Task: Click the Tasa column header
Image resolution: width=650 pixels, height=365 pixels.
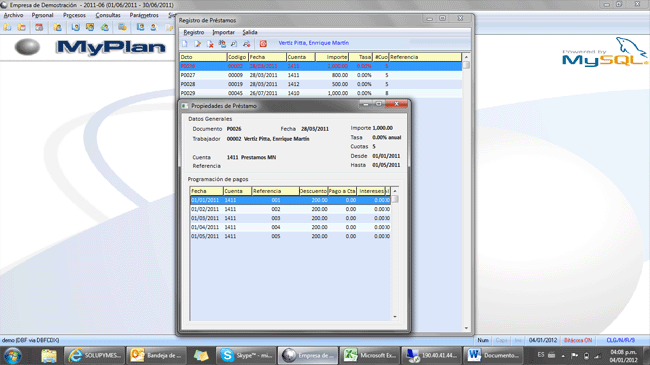Action: click(x=360, y=57)
